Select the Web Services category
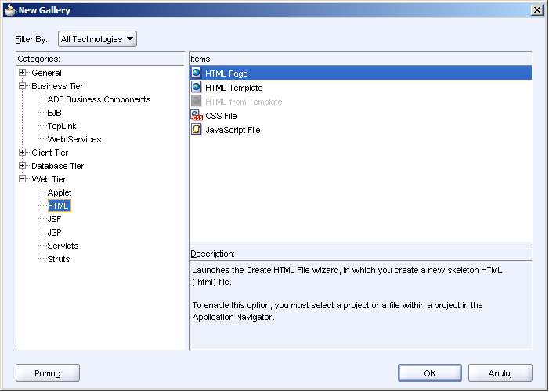This screenshot has height=392, width=549. 74,139
